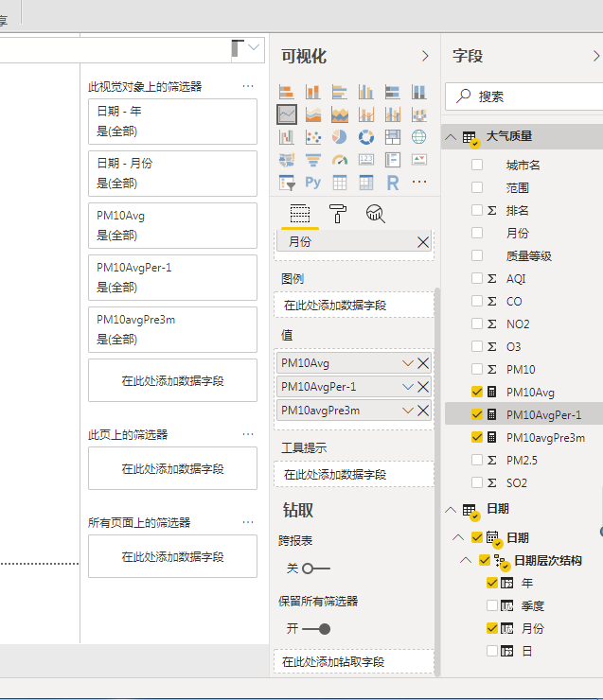Screen dimensions: 603x700
Task: Open more visuals ellipsis in 可视化 pane
Action: coord(419,183)
